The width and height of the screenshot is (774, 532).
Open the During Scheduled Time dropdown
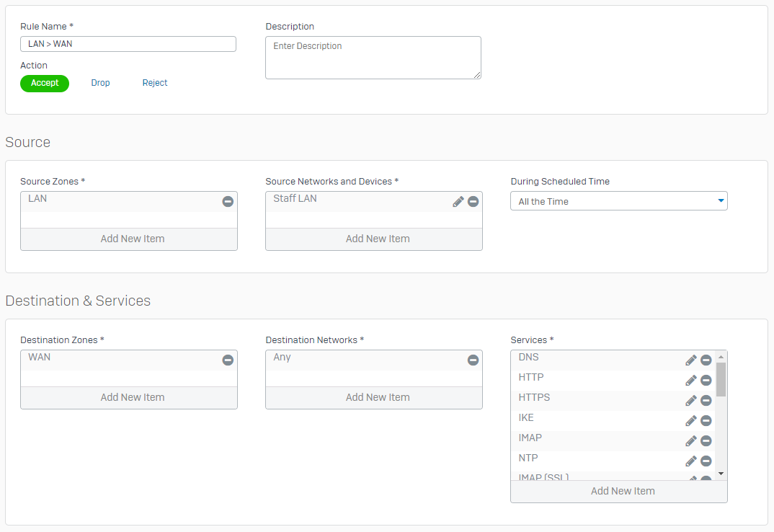point(618,201)
